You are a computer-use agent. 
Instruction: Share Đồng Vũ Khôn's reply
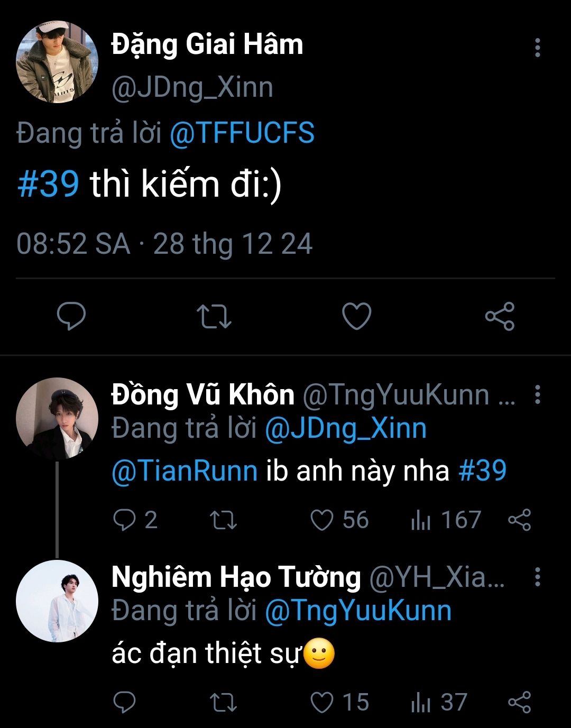(x=519, y=520)
